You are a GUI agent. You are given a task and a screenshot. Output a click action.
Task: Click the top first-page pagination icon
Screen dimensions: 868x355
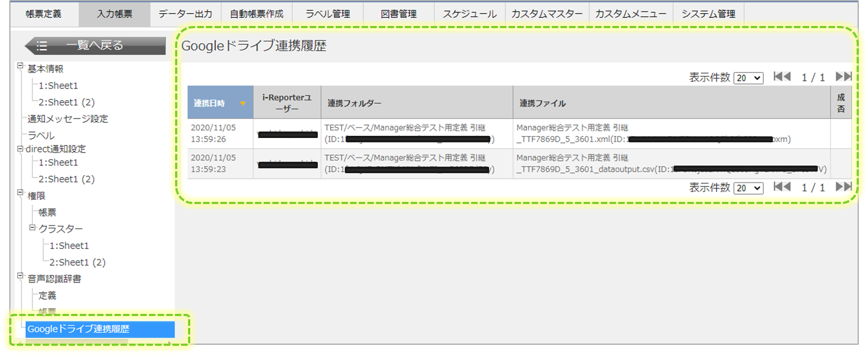click(782, 77)
